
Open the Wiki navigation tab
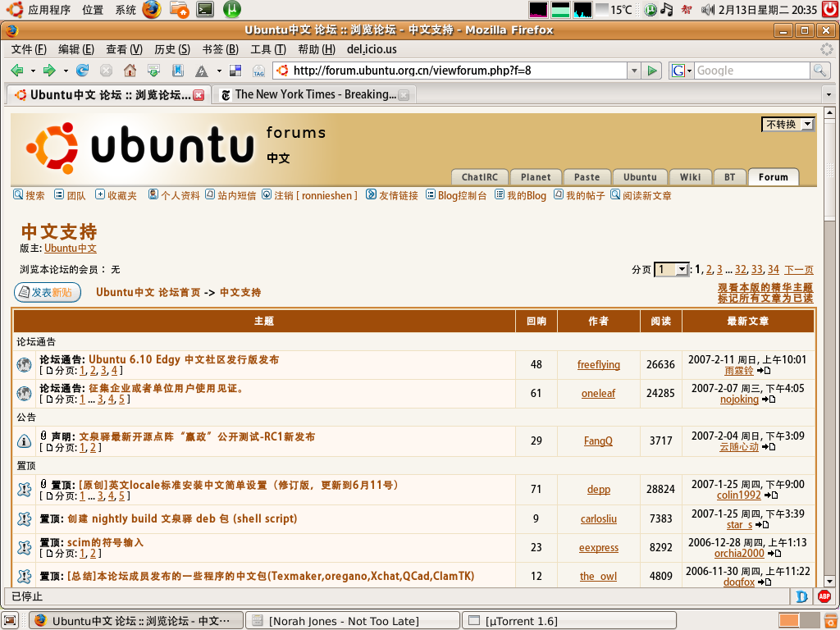(x=690, y=177)
